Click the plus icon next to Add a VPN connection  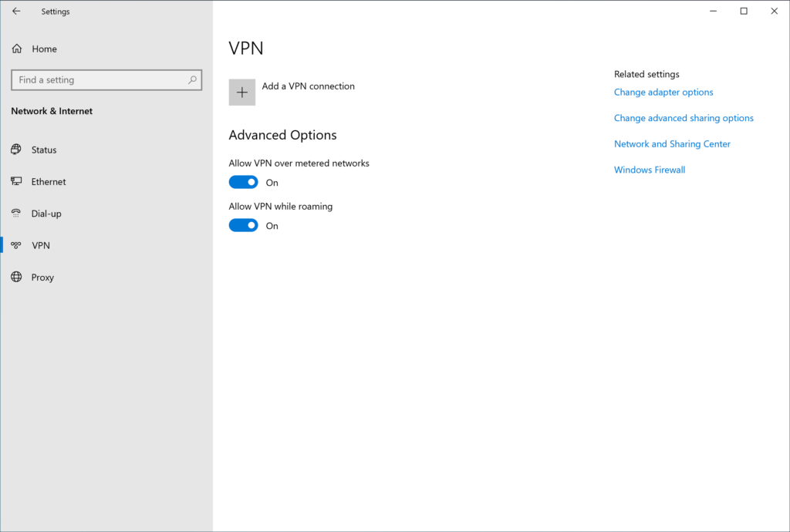[241, 92]
